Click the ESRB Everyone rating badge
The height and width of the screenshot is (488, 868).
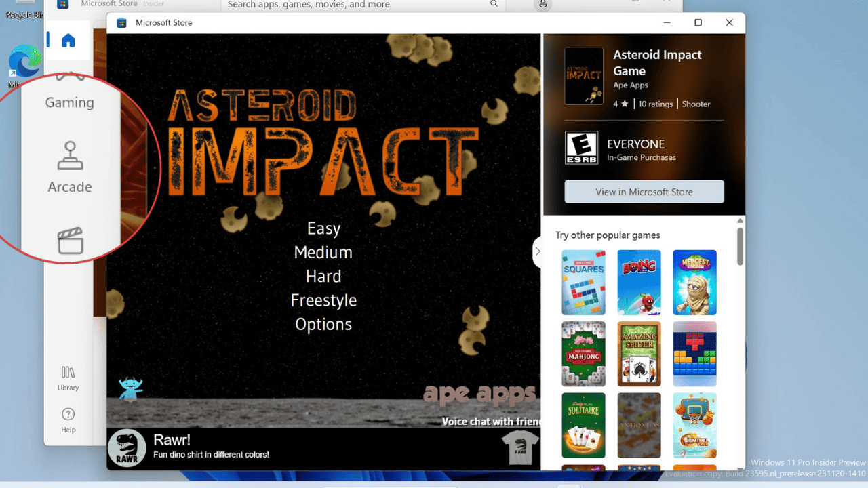click(582, 148)
